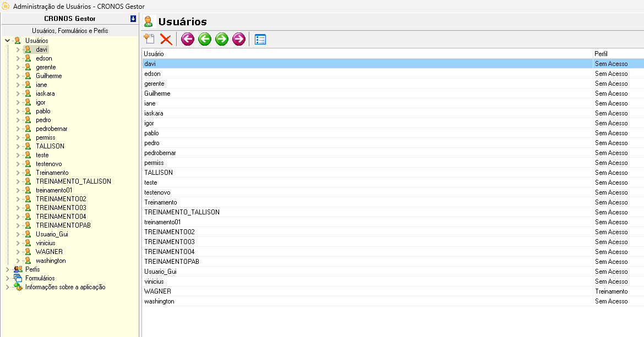Expand the Formulários tree node
This screenshot has height=337, width=644.
7,278
